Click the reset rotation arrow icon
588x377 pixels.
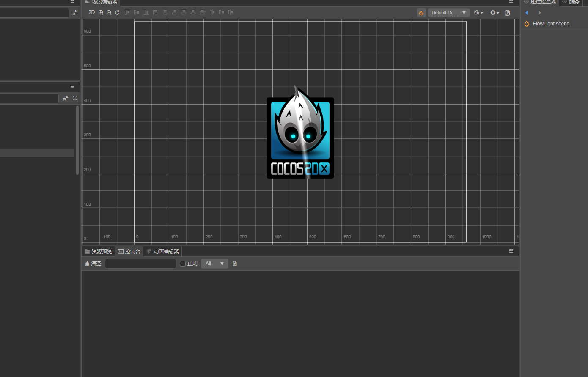tap(117, 12)
